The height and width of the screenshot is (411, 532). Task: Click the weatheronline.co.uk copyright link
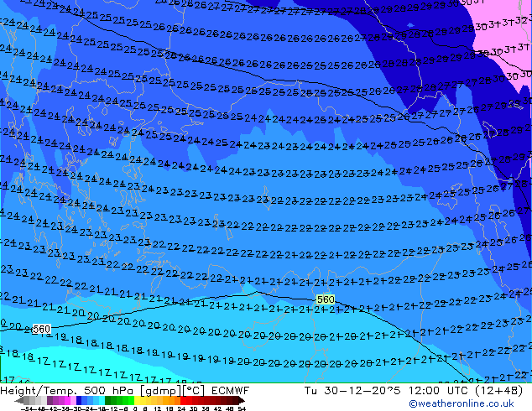pos(462,403)
